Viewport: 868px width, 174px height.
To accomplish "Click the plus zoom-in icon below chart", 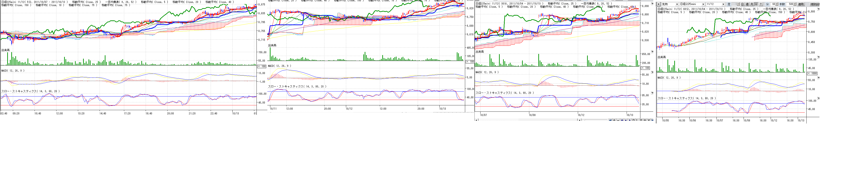I will [614, 120].
